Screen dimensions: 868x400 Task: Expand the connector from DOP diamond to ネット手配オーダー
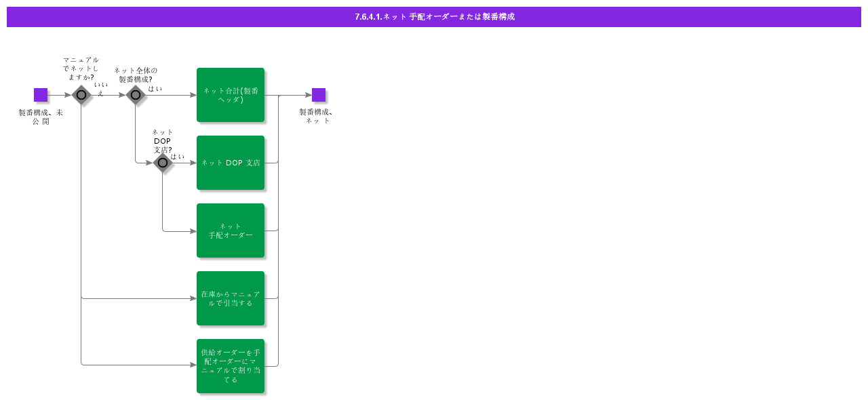tap(180, 231)
